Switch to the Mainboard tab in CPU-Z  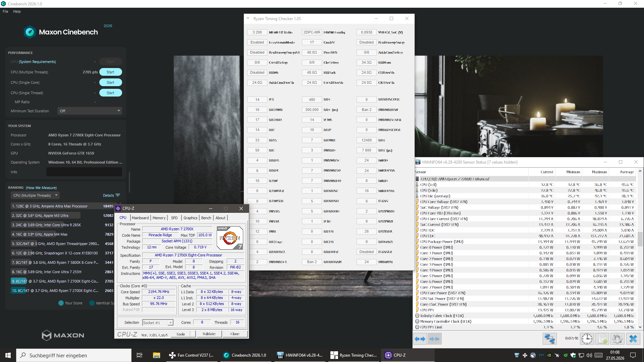click(x=140, y=218)
